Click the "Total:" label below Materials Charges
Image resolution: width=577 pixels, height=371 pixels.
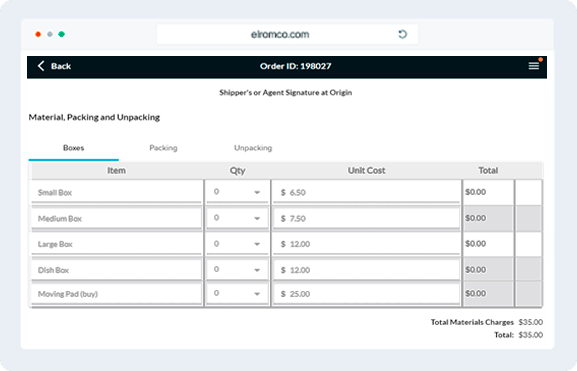click(504, 335)
